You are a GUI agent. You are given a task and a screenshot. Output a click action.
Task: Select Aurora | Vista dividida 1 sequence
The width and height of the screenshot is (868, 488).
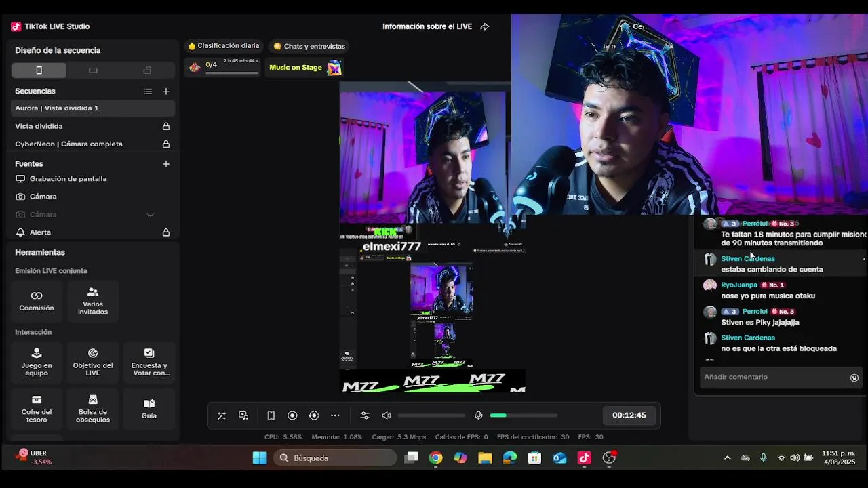pos(94,108)
